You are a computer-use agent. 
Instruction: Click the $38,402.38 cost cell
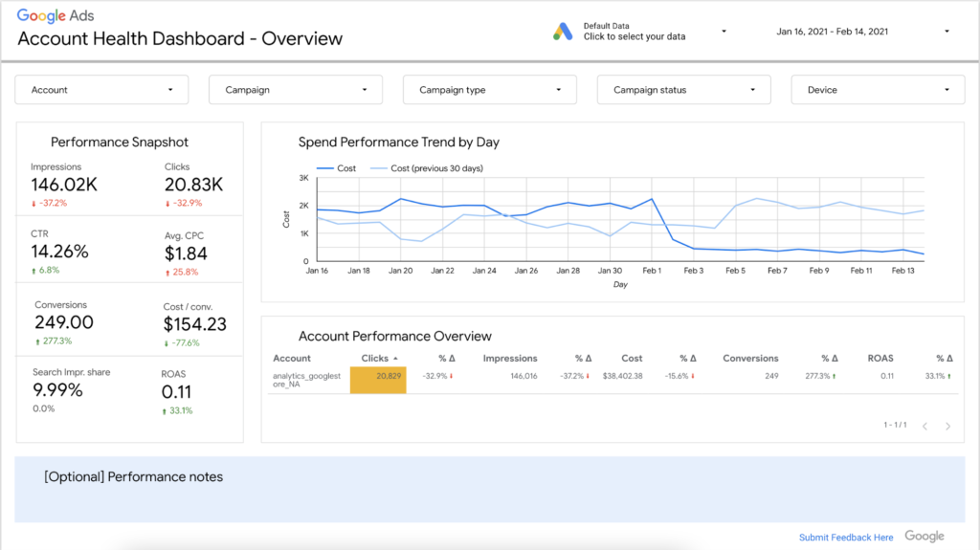(x=622, y=376)
